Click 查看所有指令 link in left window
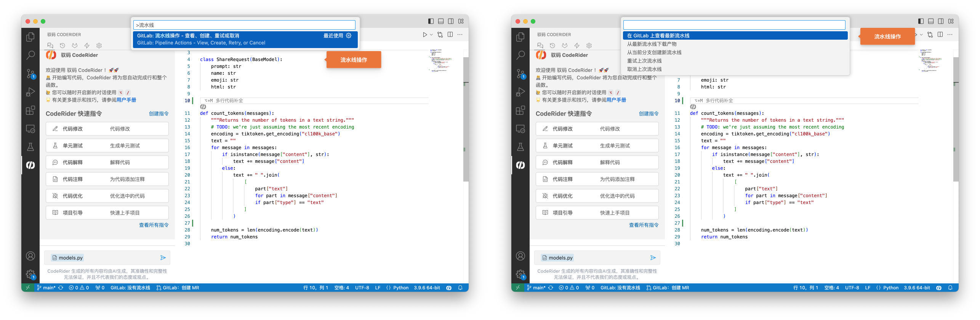The image size is (980, 320). pyautogui.click(x=154, y=225)
